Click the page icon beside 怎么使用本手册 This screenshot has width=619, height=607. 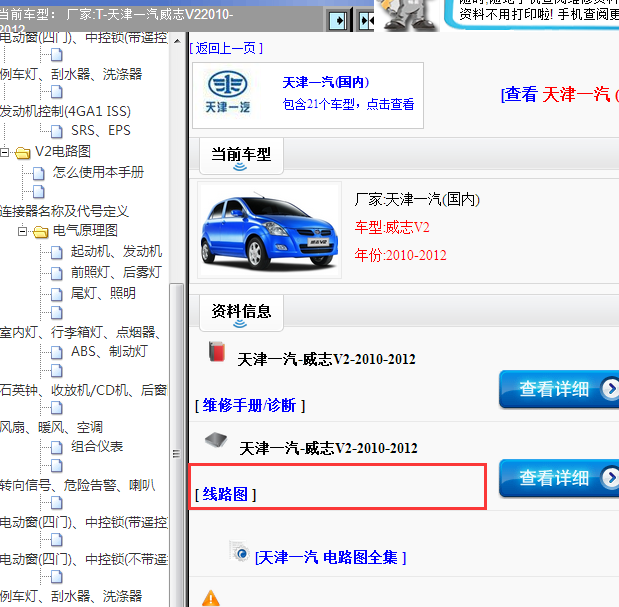click(39, 173)
